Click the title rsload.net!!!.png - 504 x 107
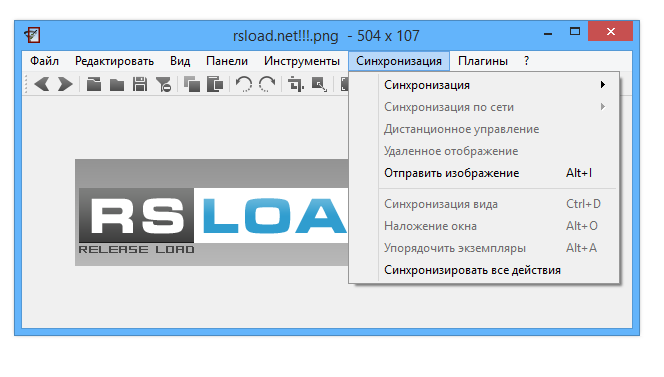Image resolution: width=664 pixels, height=377 pixels. tap(326, 36)
